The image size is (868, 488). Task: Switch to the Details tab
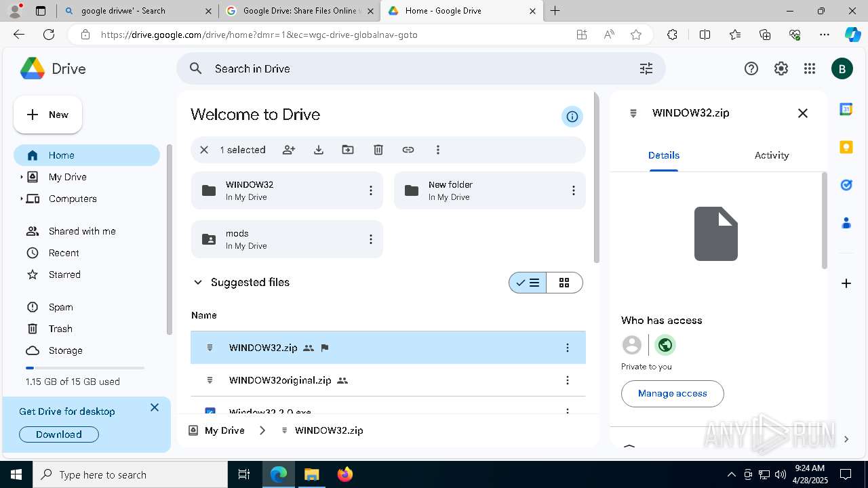click(664, 155)
